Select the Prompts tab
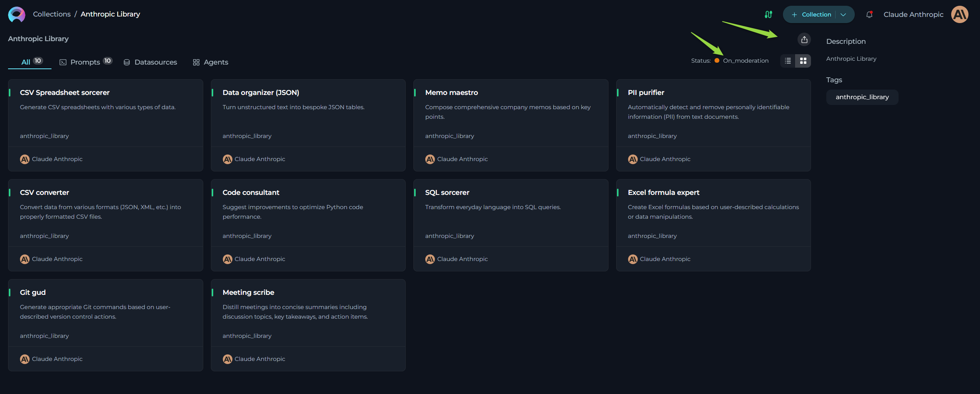The image size is (980, 394). (85, 62)
